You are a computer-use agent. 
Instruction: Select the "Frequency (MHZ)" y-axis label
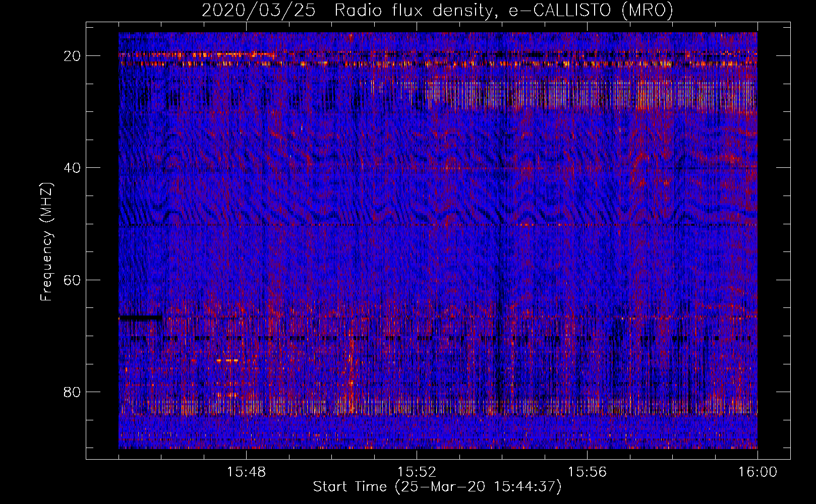[46, 242]
